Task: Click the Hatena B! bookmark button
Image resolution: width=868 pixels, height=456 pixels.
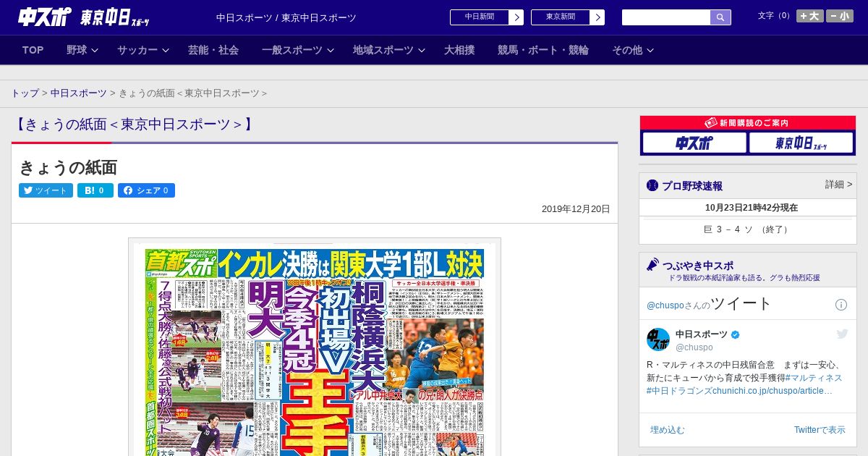Action: point(95,190)
